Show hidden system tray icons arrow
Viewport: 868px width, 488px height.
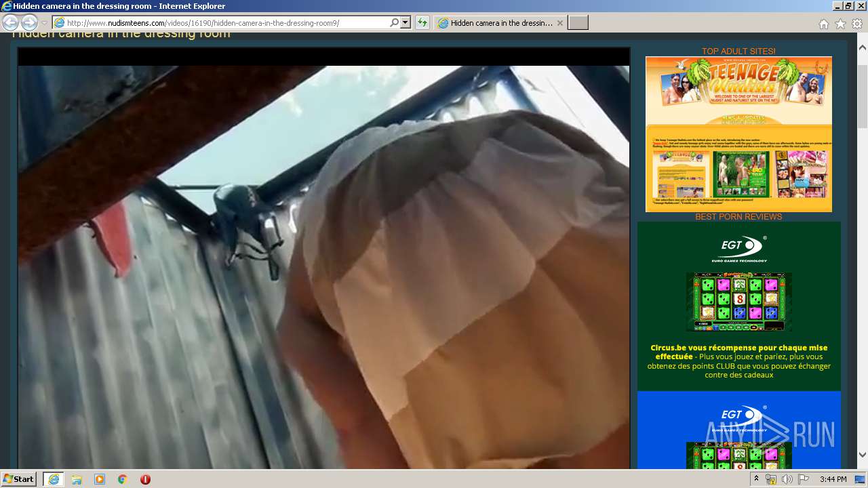pos(756,479)
